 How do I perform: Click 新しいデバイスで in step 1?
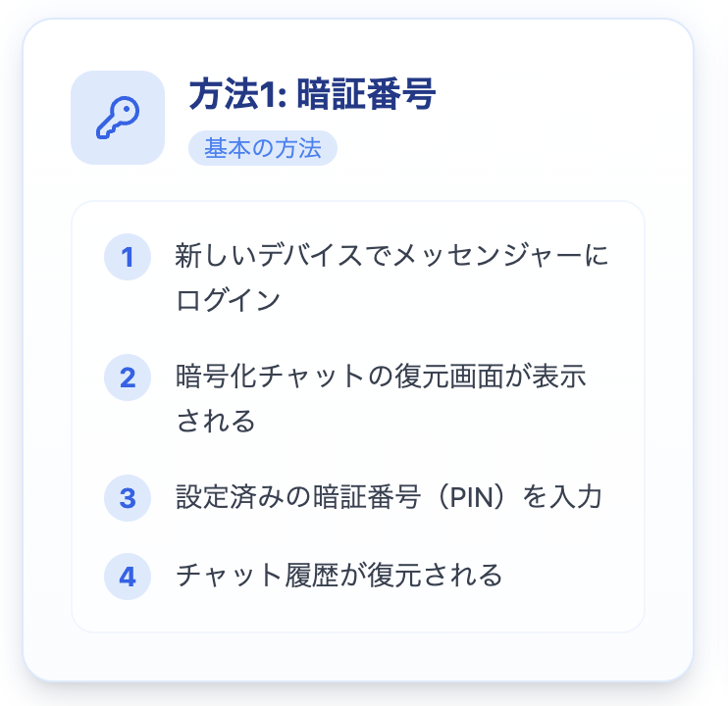point(283,258)
